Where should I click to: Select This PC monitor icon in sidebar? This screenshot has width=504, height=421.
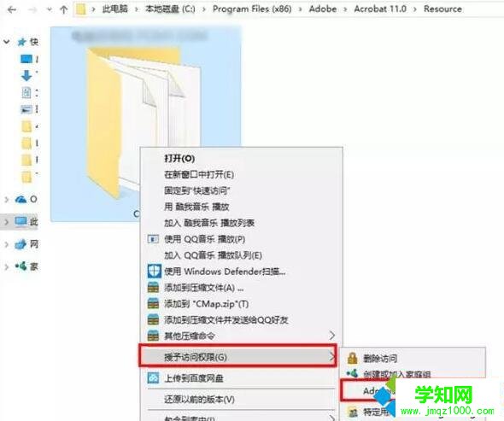(x=21, y=221)
